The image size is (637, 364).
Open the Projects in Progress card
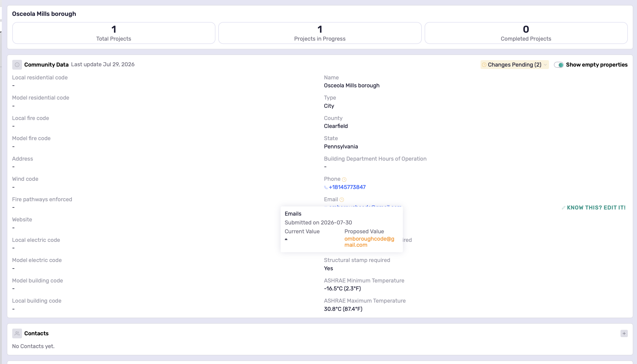[320, 33]
